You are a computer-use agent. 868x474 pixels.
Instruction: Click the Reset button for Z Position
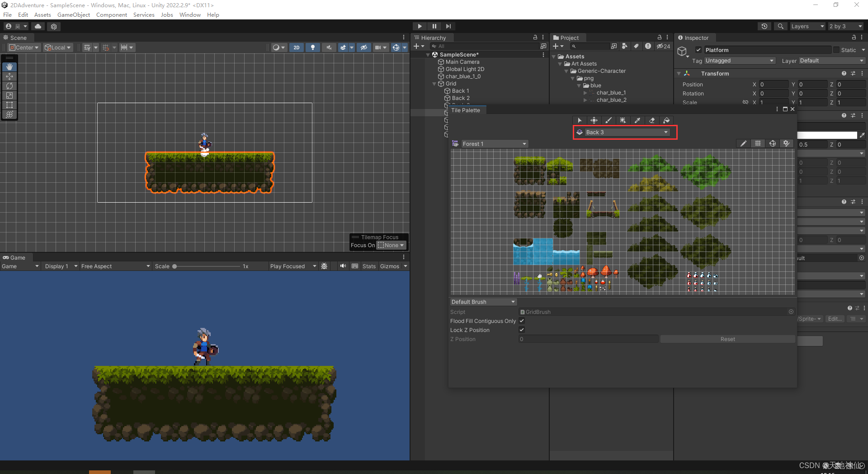point(727,339)
